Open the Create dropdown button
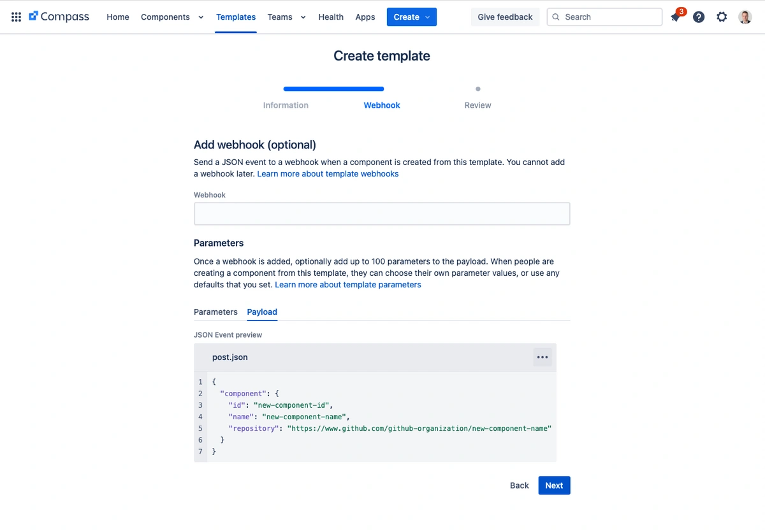The height and width of the screenshot is (532, 765). [x=411, y=17]
